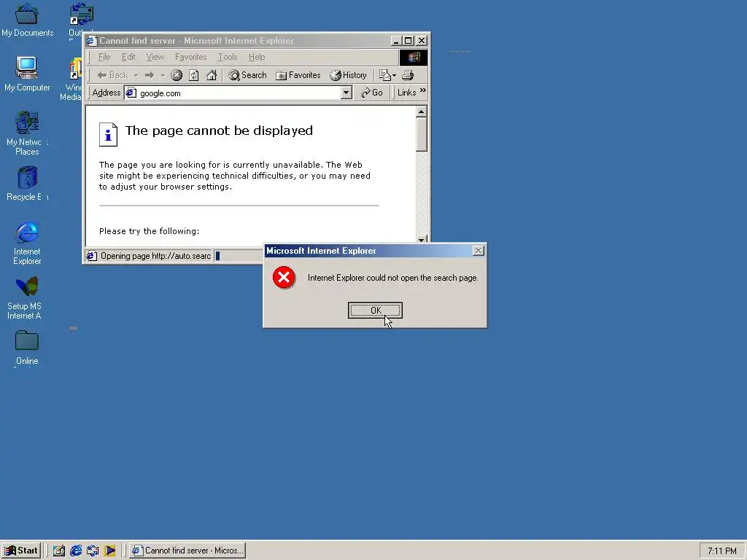The width and height of the screenshot is (747, 560).
Task: Open the Favorites menu
Action: (191, 57)
